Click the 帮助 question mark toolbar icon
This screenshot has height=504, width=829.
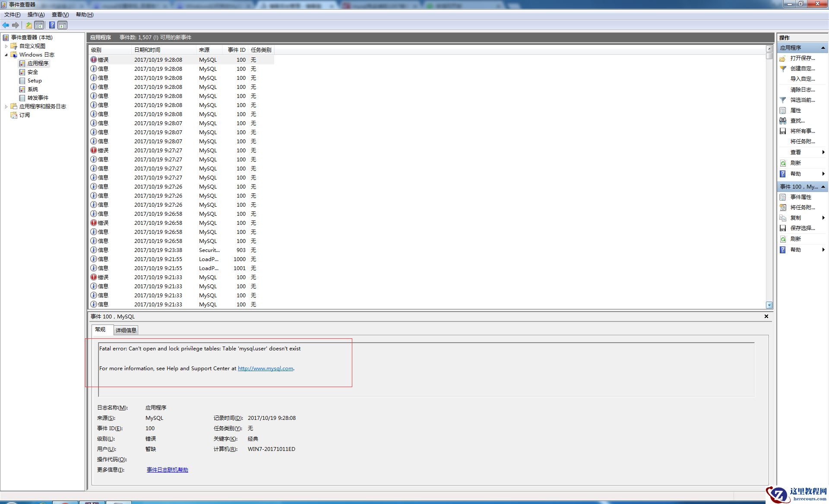(x=52, y=25)
